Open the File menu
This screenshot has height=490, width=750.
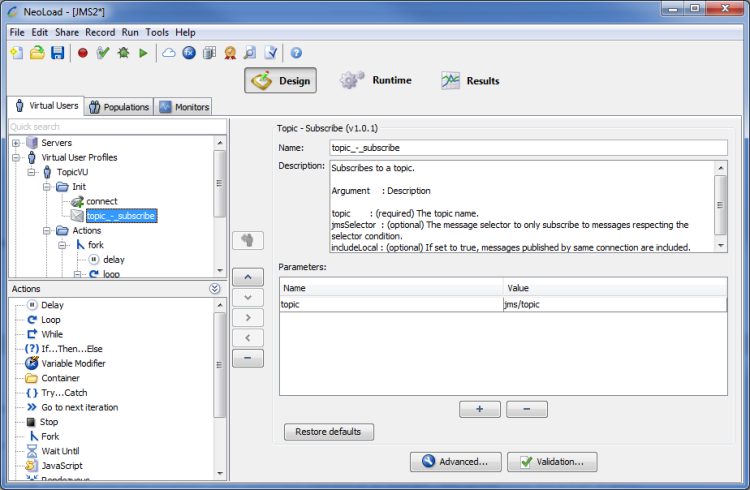(17, 33)
